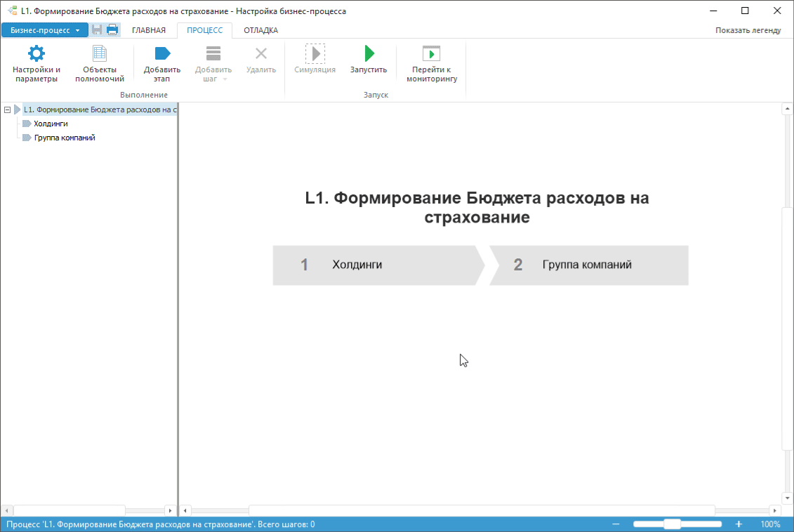Open Settings and parameters gear icon

[x=36, y=54]
